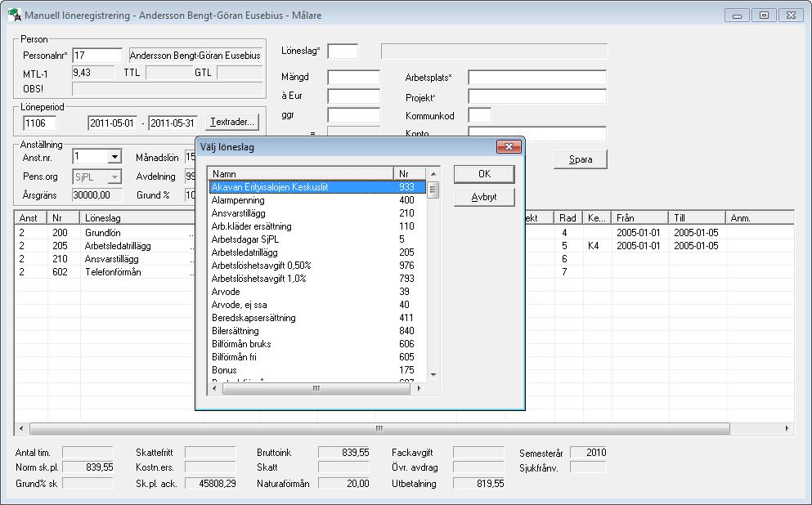Sort the list by the Namn column
This screenshot has height=505, width=812.
(x=301, y=174)
